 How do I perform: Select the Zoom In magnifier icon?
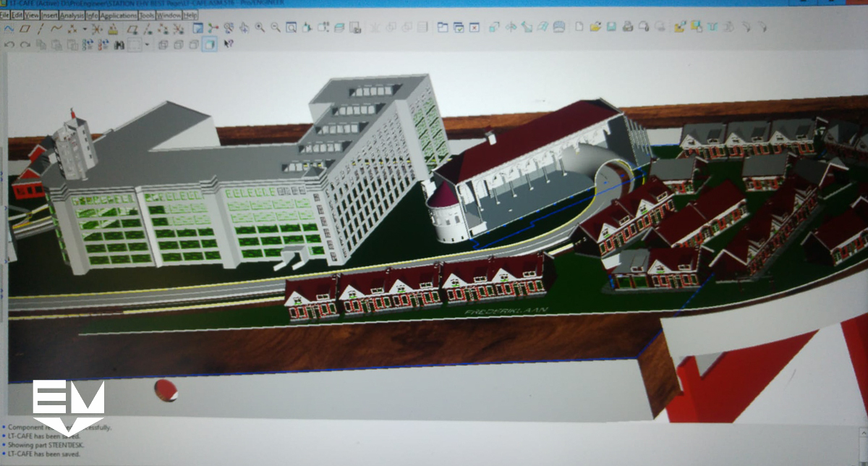tap(259, 28)
